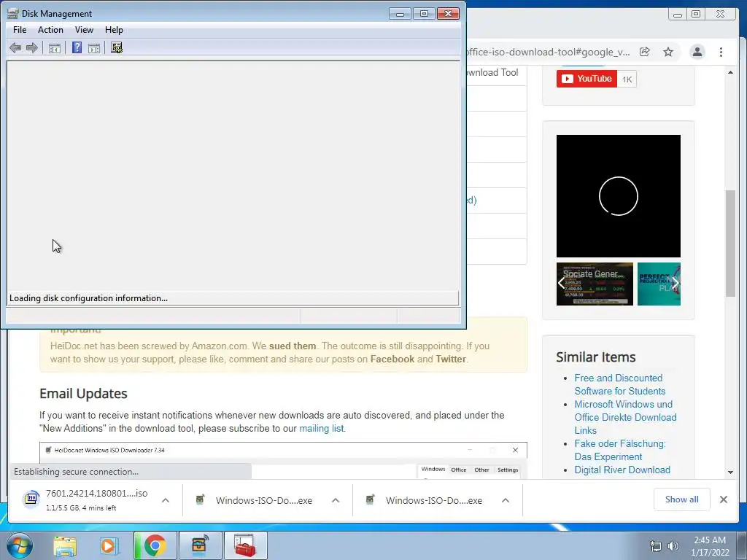Viewport: 747px width, 560px height.
Task: Click the page scroll up arrow
Action: [730, 72]
